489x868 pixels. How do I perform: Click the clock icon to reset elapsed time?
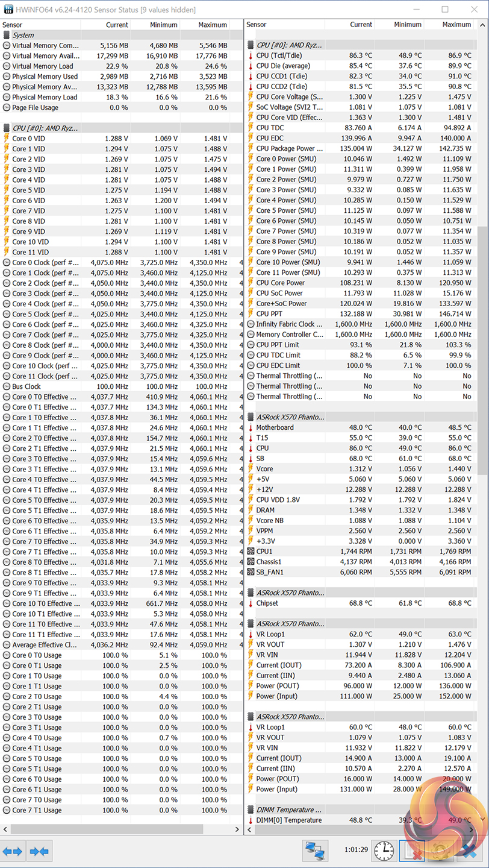point(384,851)
